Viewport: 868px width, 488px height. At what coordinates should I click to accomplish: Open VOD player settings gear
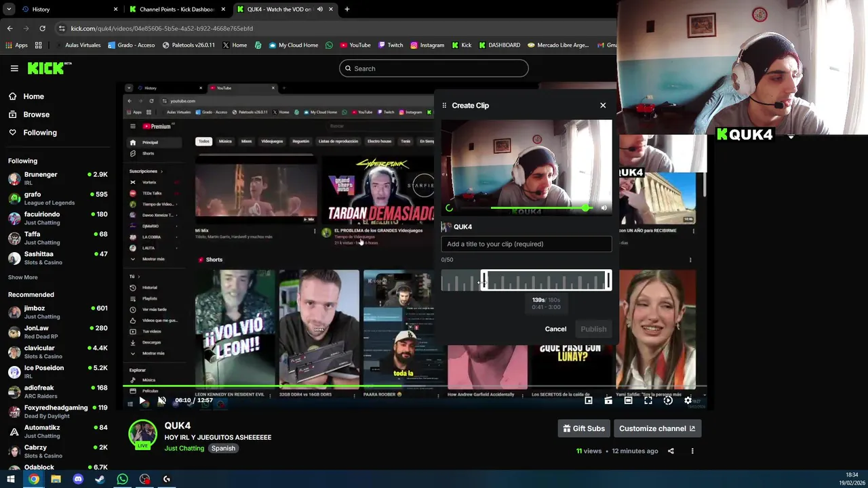[688, 401]
